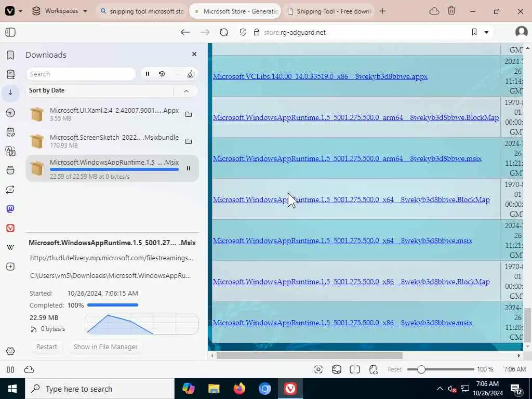Viewport: 532px width, 399px height.
Task: Bookmark this page
Action: pyautogui.click(x=474, y=32)
